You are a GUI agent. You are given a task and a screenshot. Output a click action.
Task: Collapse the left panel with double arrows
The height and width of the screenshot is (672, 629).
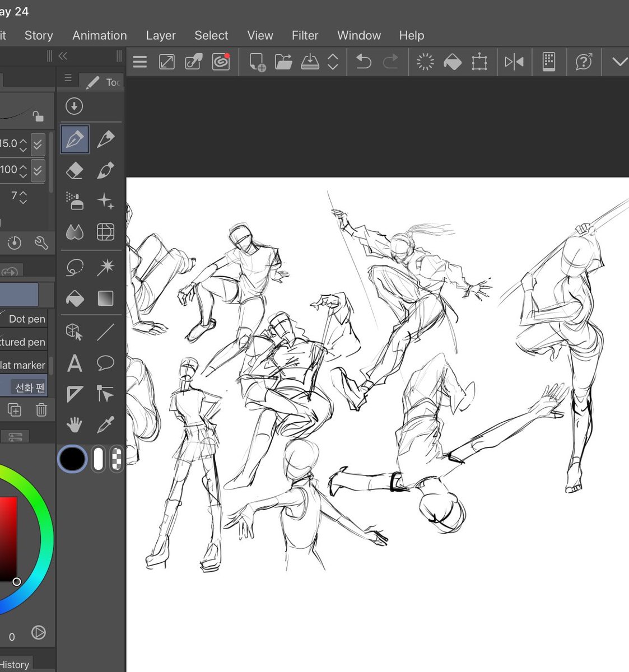(63, 56)
